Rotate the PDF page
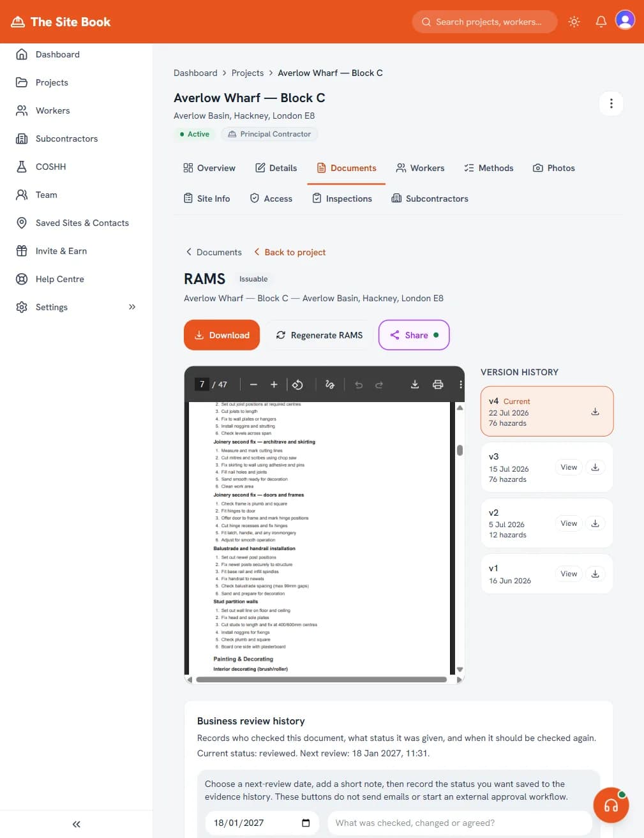Screen dimensions: 644x838 [x=297, y=384]
